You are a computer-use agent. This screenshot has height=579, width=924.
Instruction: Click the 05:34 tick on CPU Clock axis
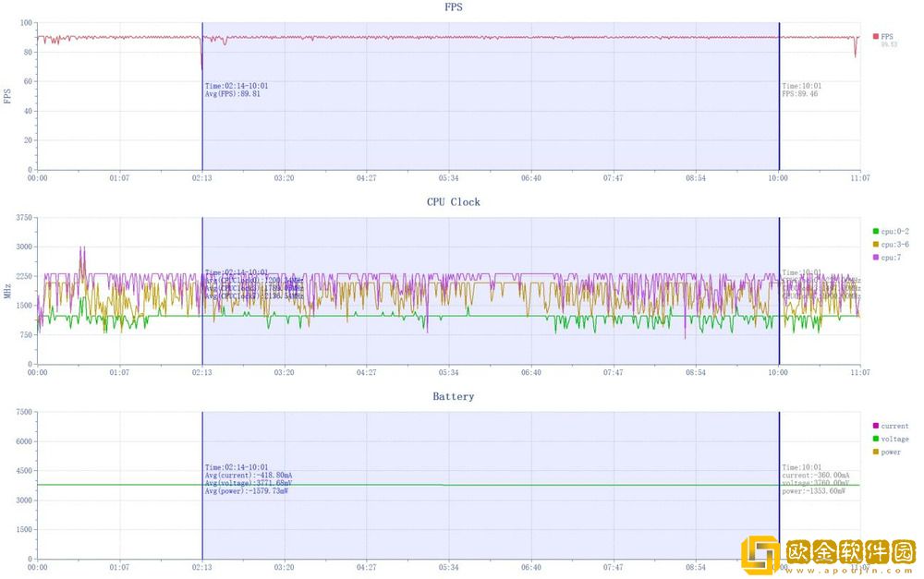click(x=448, y=372)
